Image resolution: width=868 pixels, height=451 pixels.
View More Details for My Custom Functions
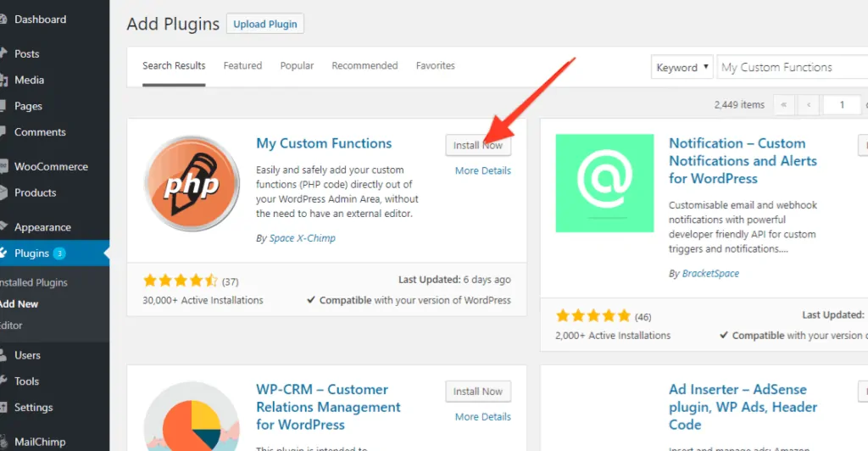coord(482,170)
